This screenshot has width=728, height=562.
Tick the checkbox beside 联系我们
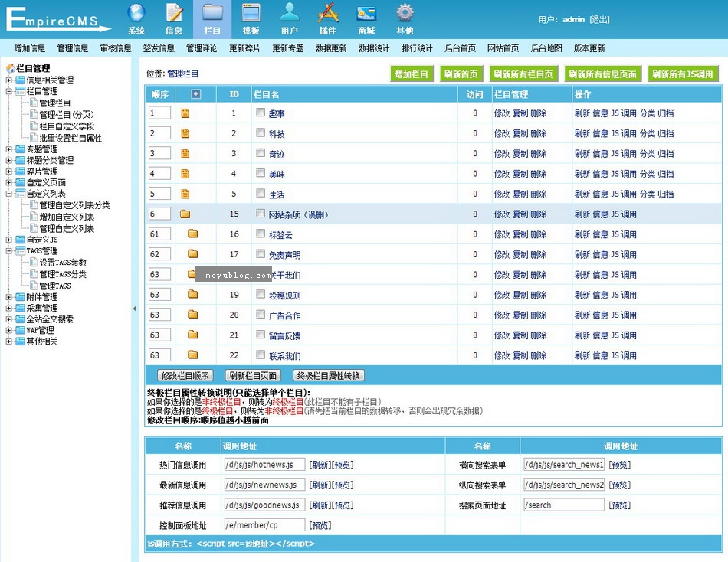[x=261, y=355]
